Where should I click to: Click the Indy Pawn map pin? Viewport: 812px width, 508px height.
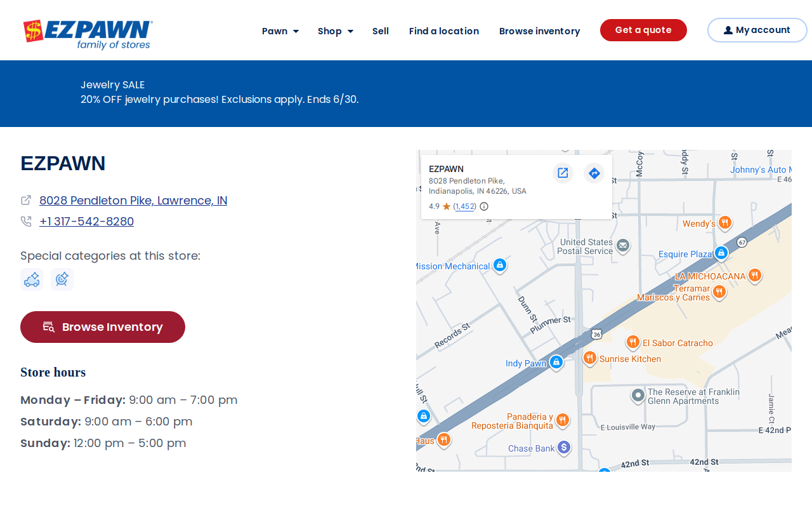pyautogui.click(x=556, y=362)
